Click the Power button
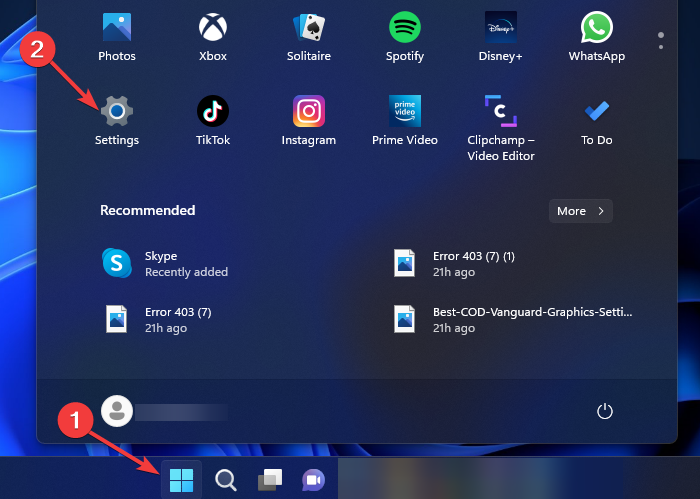This screenshot has height=499, width=700. [605, 411]
